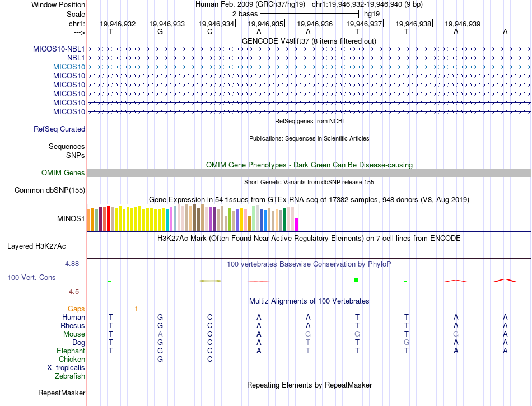Select the NBL1 gene label

tap(76, 58)
